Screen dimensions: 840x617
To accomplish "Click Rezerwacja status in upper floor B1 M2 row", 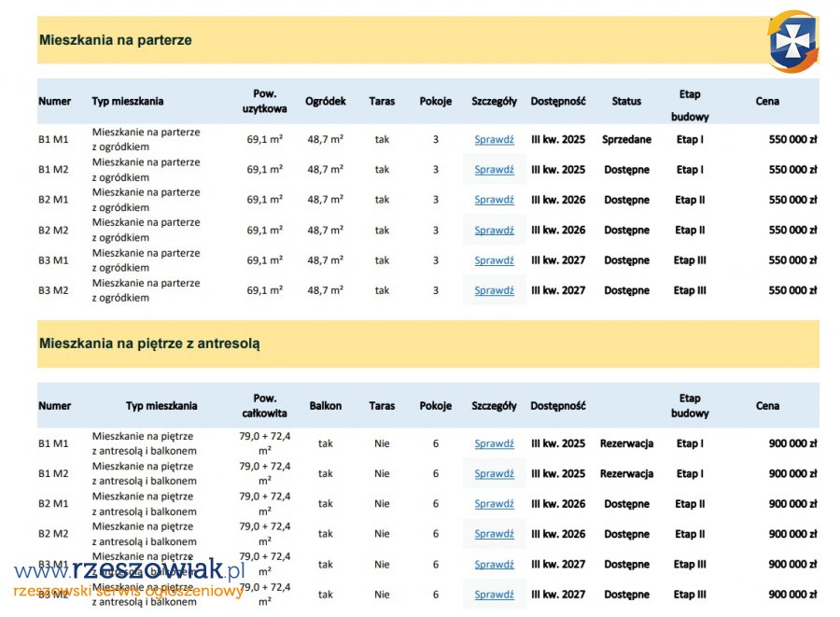I will click(626, 473).
